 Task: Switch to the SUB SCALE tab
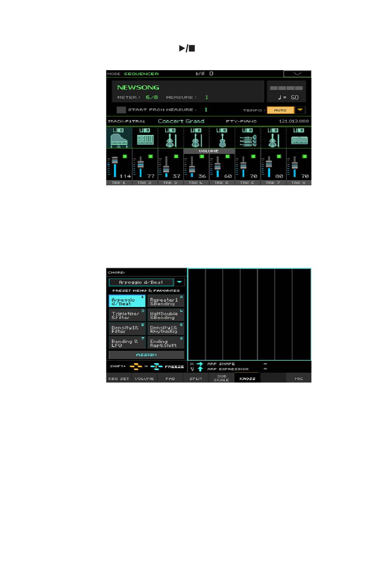pyautogui.click(x=222, y=378)
